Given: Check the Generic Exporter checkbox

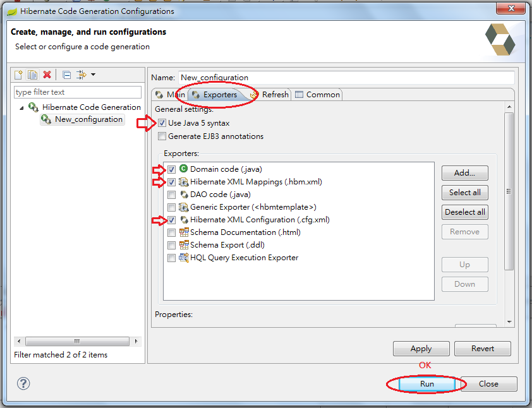Looking at the screenshot, I should [171, 207].
